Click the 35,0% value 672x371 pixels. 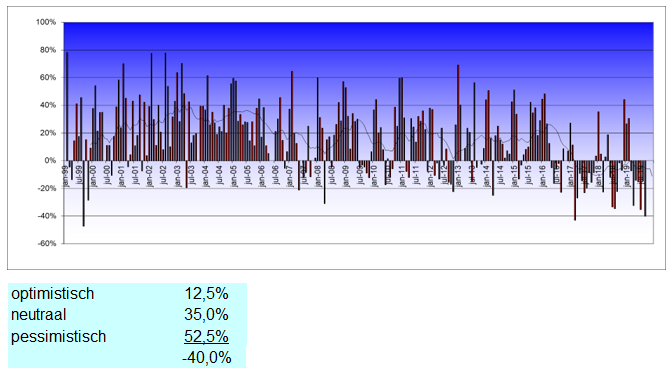[x=206, y=315]
